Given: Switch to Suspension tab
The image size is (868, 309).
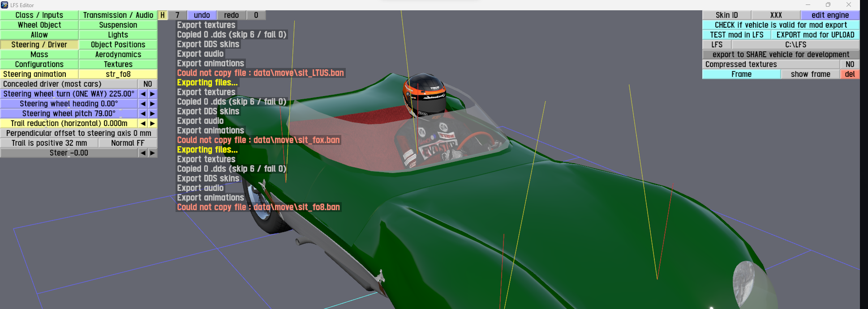Looking at the screenshot, I should (x=118, y=25).
